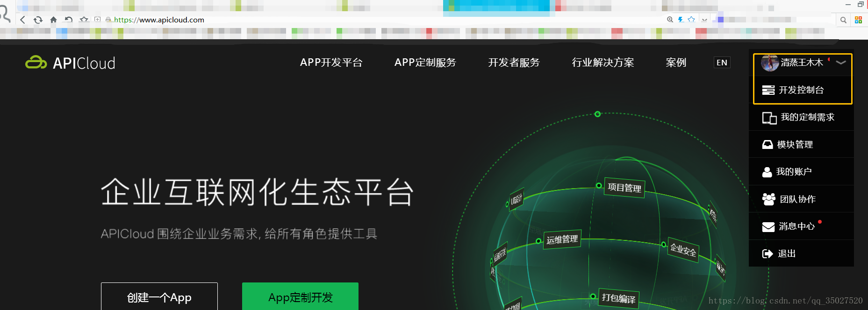Click the green App定制开发 button
Screen dimensions: 868x310
pyautogui.click(x=300, y=296)
